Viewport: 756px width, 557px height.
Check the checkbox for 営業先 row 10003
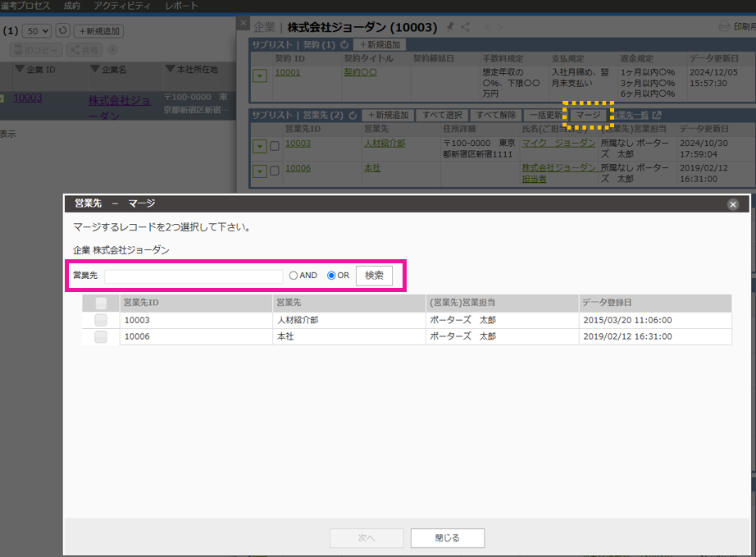point(275,146)
